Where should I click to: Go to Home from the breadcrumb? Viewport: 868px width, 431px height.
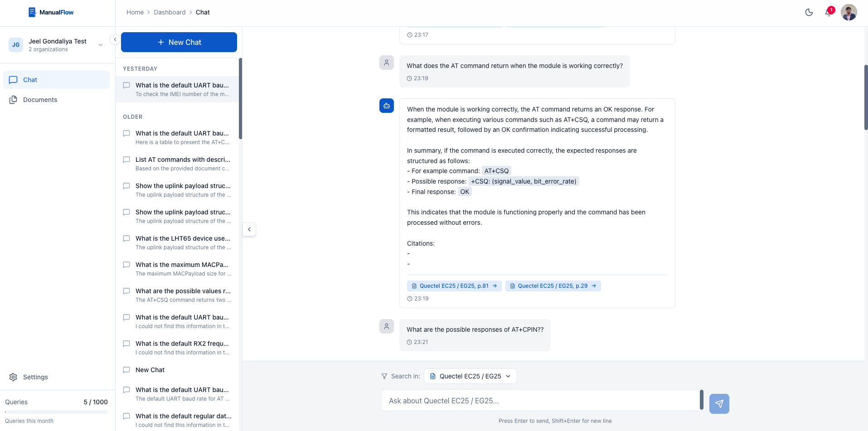point(135,12)
